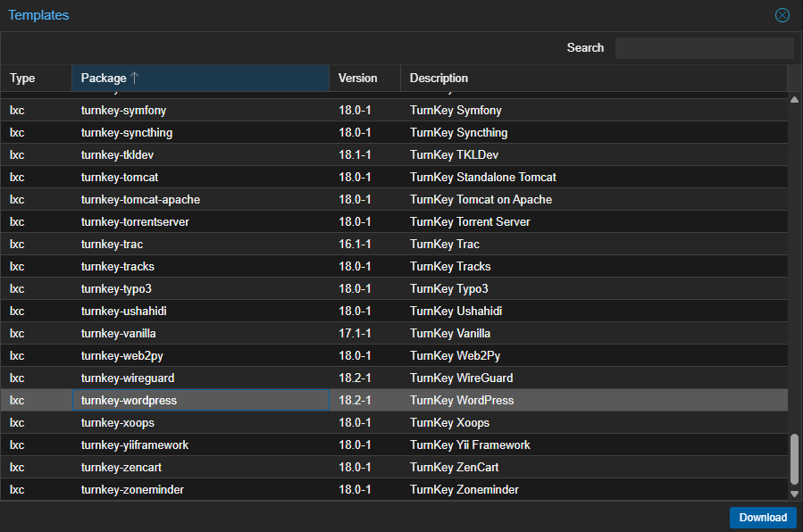Click the Download button
Viewport: 803px width, 532px height.
click(x=763, y=517)
